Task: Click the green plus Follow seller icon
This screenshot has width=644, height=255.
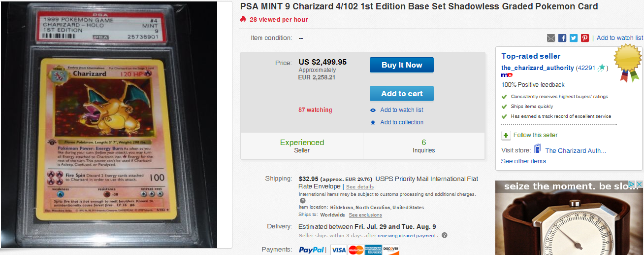Action: click(x=506, y=135)
